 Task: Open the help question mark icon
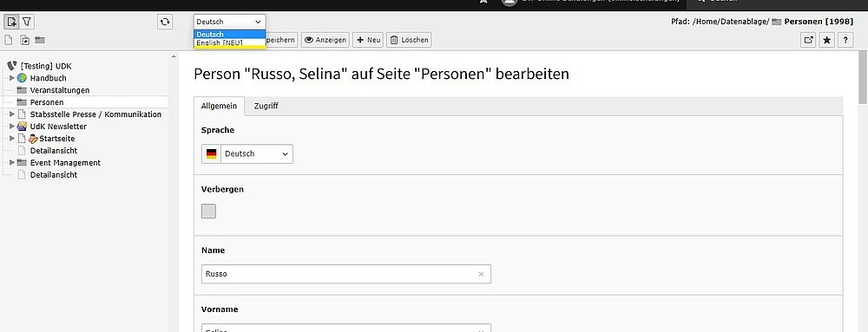[x=845, y=41]
